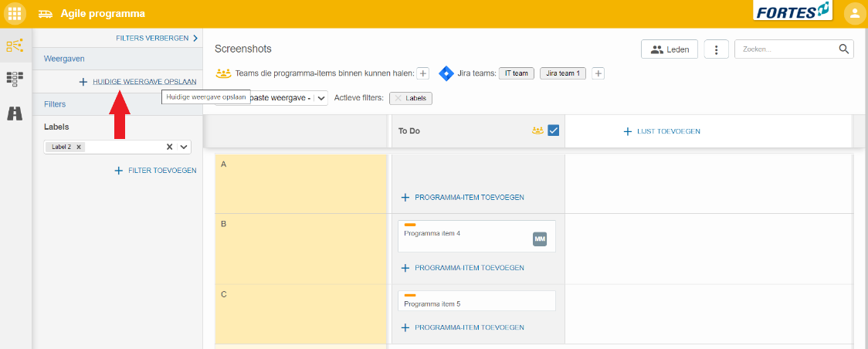Open the roadmap road sidebar icon
Screen dimensions: 868x349
click(15, 113)
